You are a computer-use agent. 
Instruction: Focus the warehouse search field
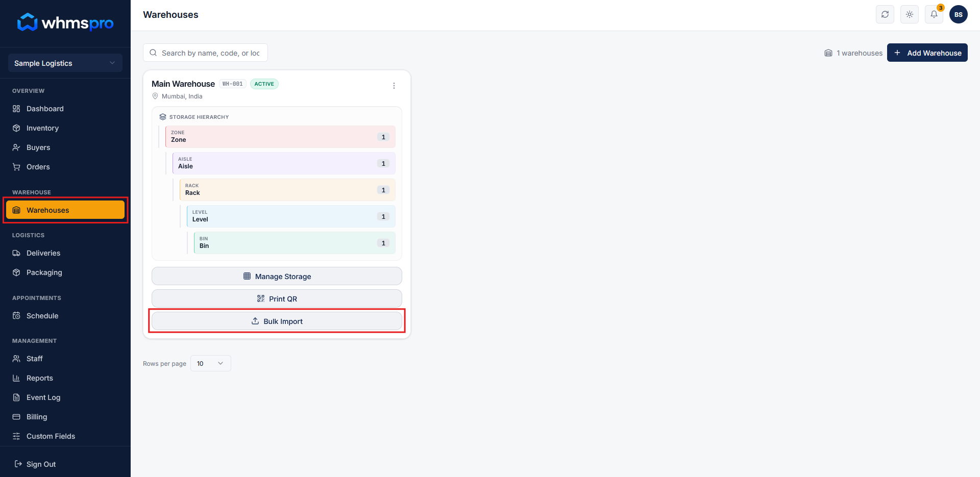click(x=205, y=53)
